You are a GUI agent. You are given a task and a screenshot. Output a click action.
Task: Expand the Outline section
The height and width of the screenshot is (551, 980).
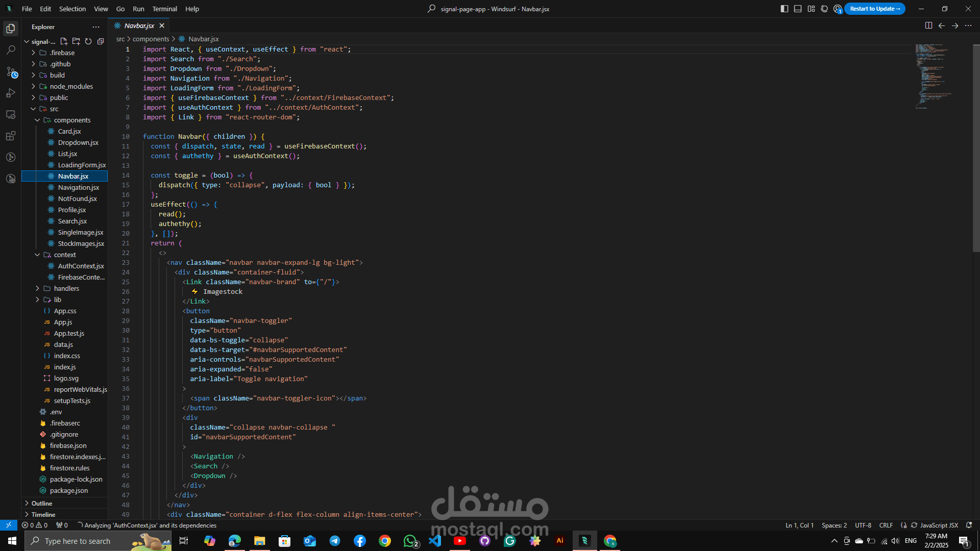[x=42, y=503]
